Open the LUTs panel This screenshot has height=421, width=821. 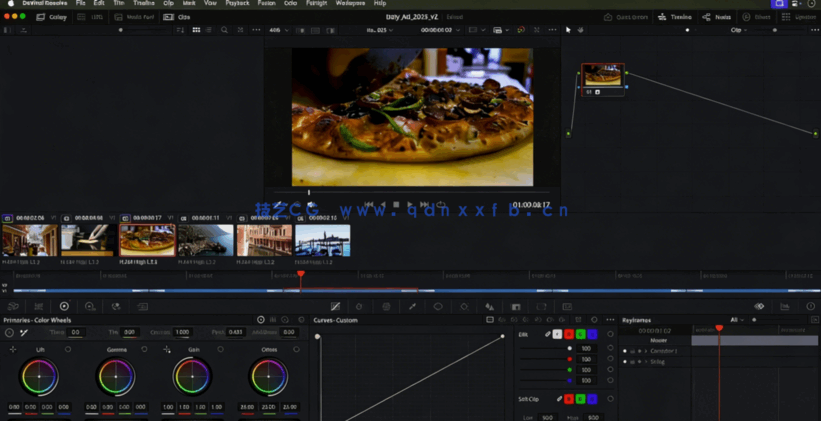point(91,17)
